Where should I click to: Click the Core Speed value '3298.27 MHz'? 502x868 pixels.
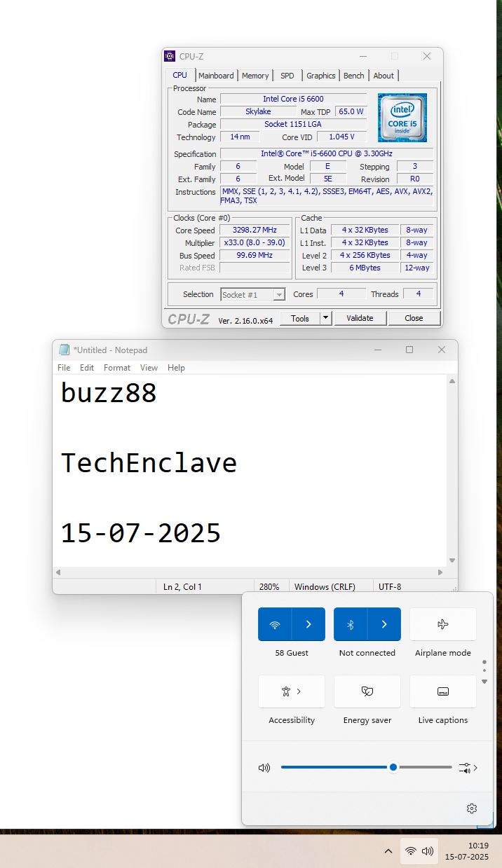255,230
